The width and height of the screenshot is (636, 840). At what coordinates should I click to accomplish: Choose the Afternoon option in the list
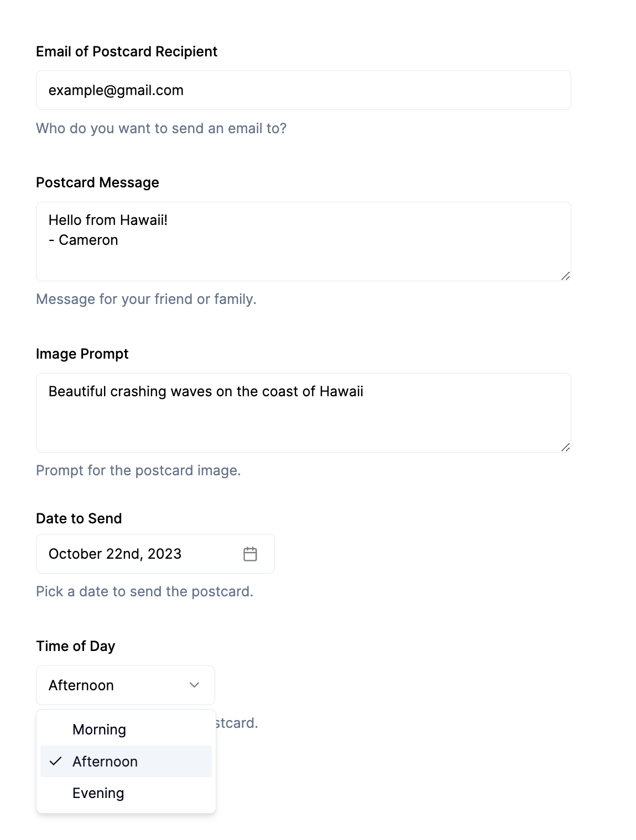click(105, 762)
